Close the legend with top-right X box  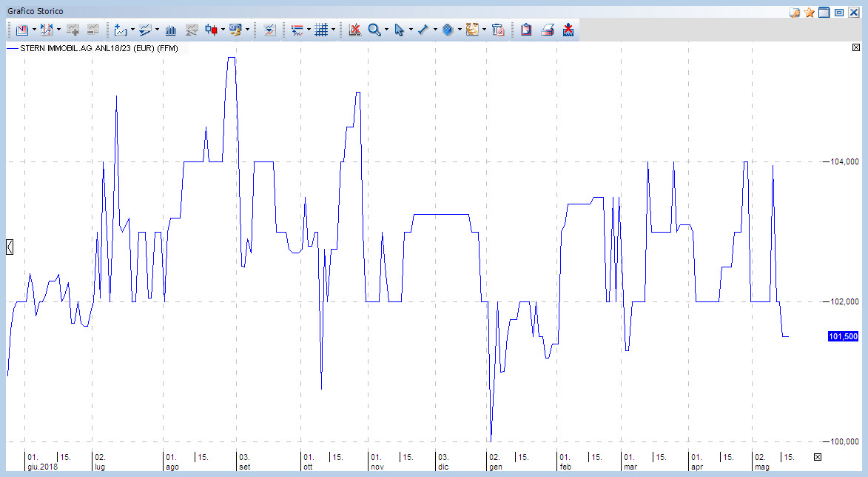(x=856, y=48)
